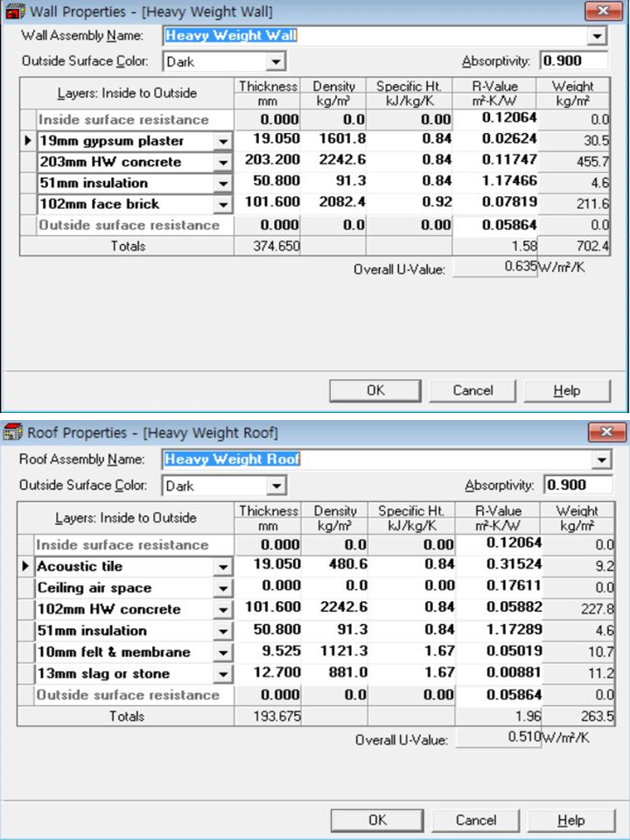Click the Roof Properties title bar icon
630x840 pixels.
[x=12, y=433]
